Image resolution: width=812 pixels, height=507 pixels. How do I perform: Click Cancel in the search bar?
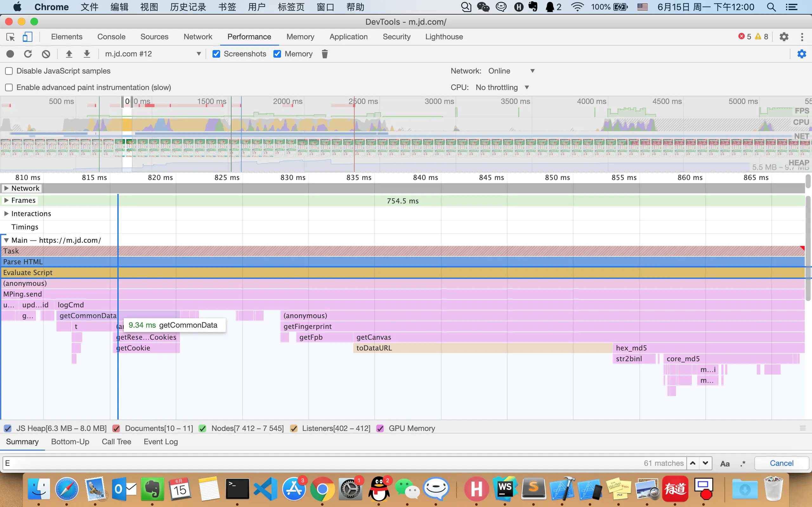pyautogui.click(x=781, y=463)
